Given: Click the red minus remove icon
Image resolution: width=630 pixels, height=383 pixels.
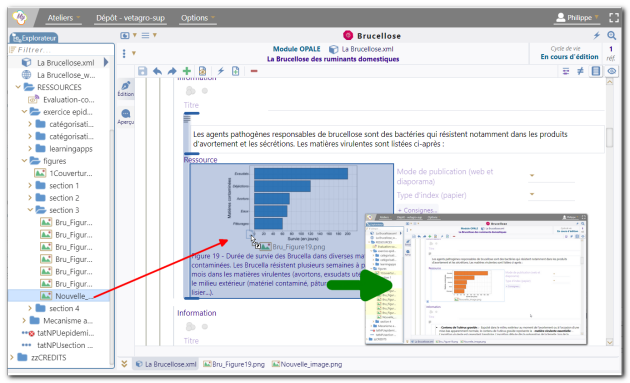Looking at the screenshot, I should click(x=254, y=71).
